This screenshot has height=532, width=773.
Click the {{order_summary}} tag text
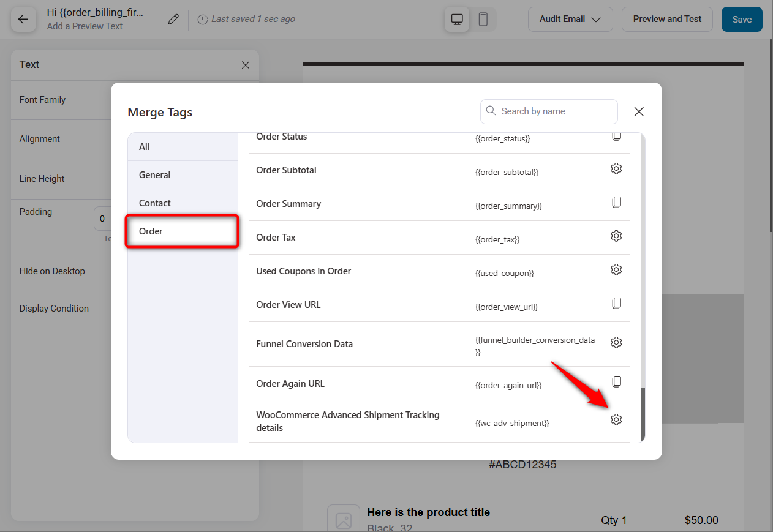click(508, 206)
